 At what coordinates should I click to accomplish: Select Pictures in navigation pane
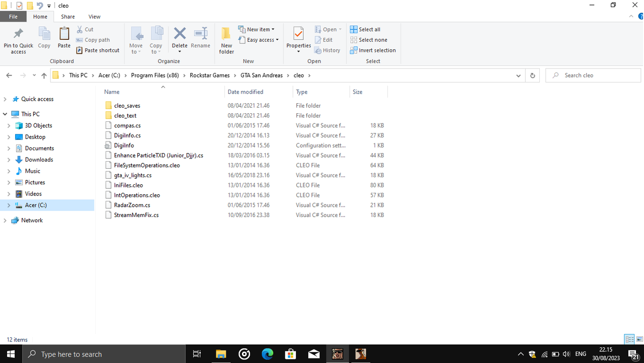[35, 182]
